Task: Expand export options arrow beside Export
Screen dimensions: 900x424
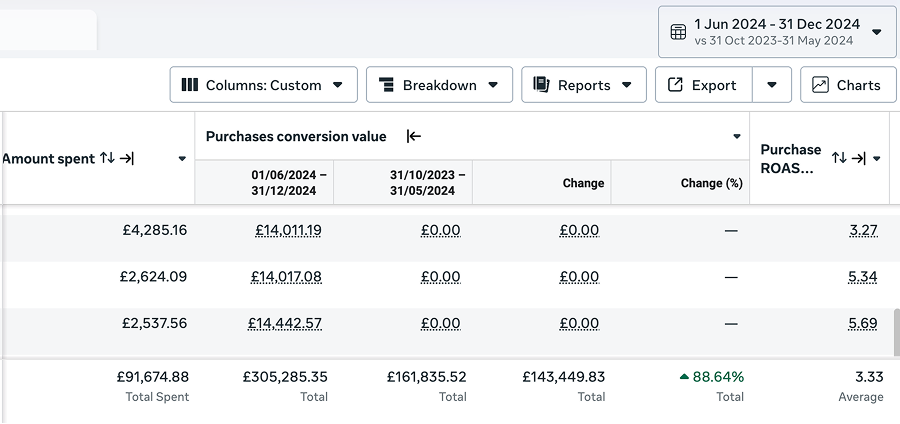Action: tap(772, 85)
